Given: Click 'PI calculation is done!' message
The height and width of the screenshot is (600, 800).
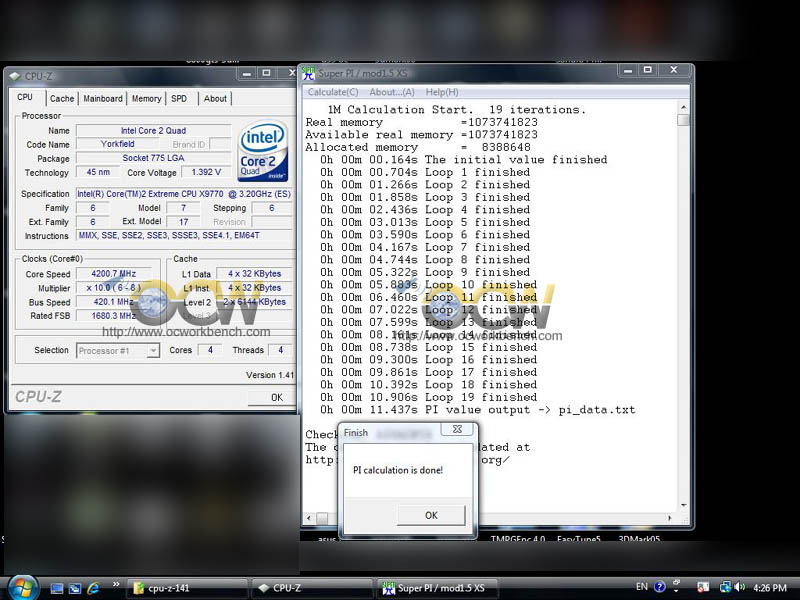Looking at the screenshot, I should pyautogui.click(x=398, y=470).
